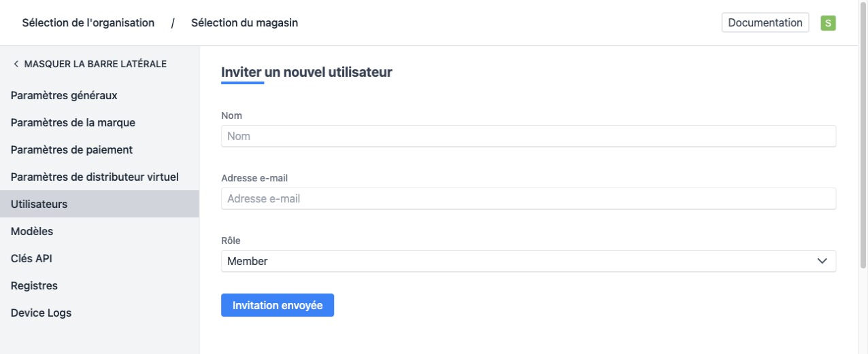
Task: Open Sélection du magasin selector
Action: [x=244, y=22]
